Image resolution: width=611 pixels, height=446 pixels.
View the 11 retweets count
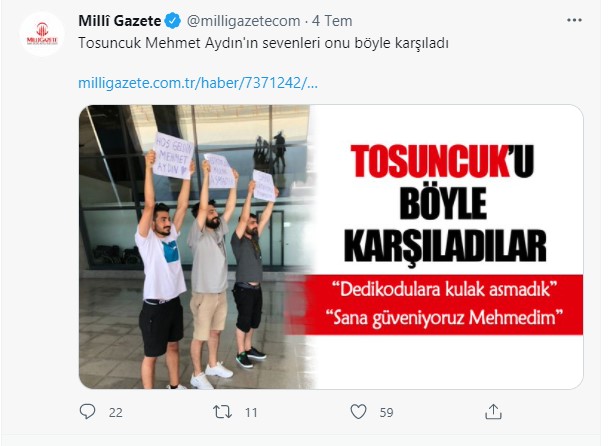(251, 412)
